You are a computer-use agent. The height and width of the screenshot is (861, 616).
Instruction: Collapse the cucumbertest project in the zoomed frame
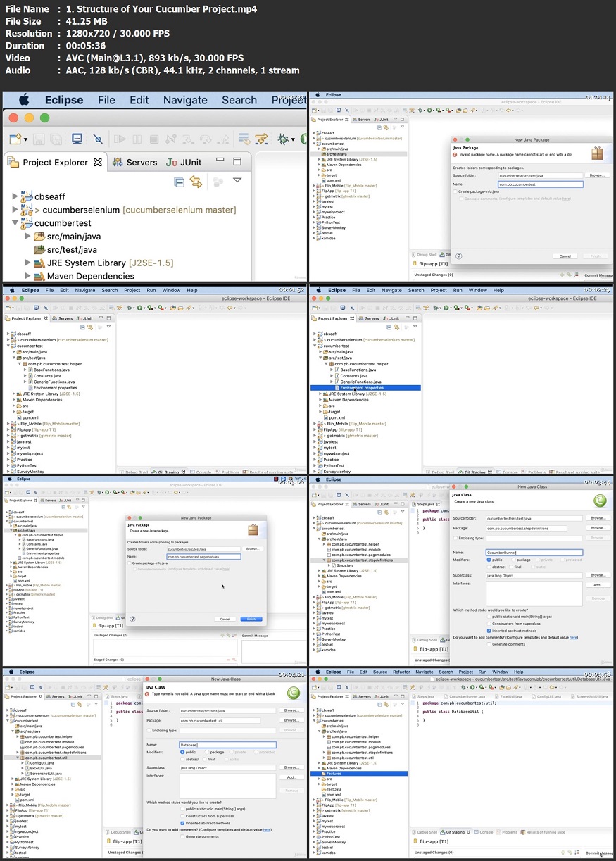click(15, 223)
